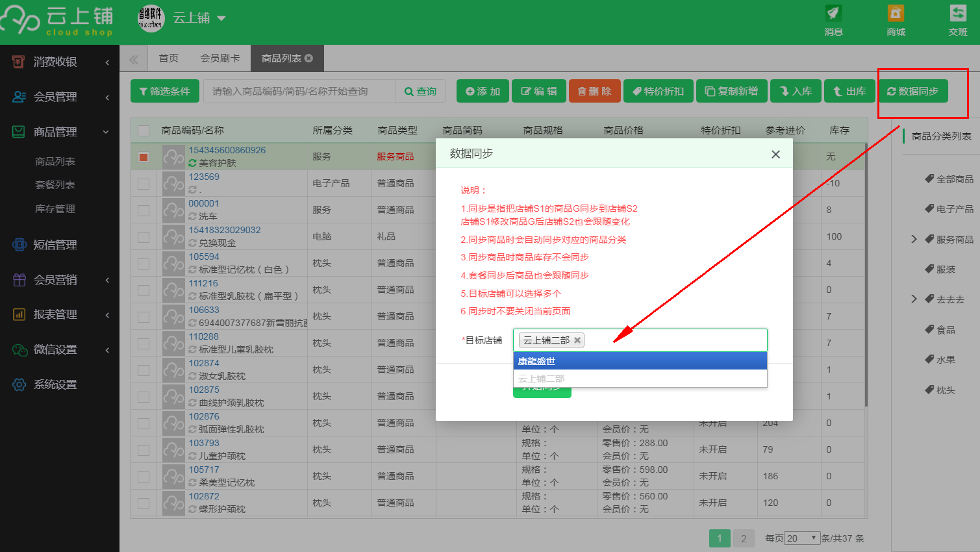Open the 消息 messages icon
Screen dimensions: 980x552
(x=833, y=14)
